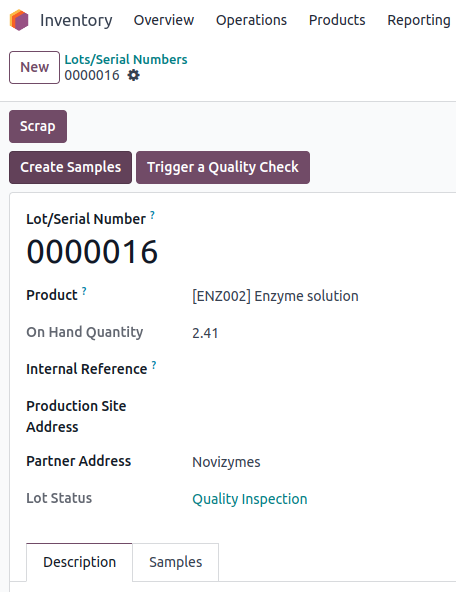The height and width of the screenshot is (592, 456).
Task: Click the Create Samples button
Action: (71, 168)
